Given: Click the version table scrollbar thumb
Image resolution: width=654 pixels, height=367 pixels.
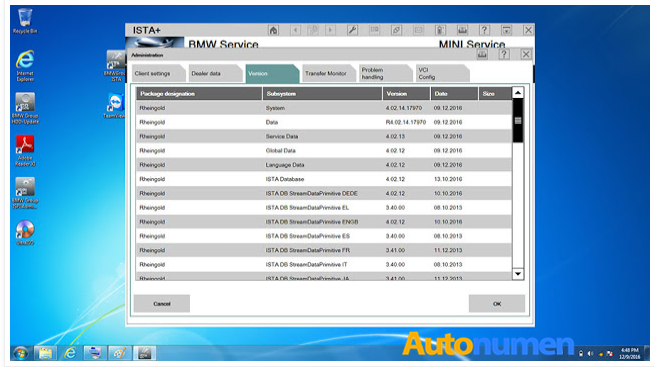Looking at the screenshot, I should (x=518, y=121).
